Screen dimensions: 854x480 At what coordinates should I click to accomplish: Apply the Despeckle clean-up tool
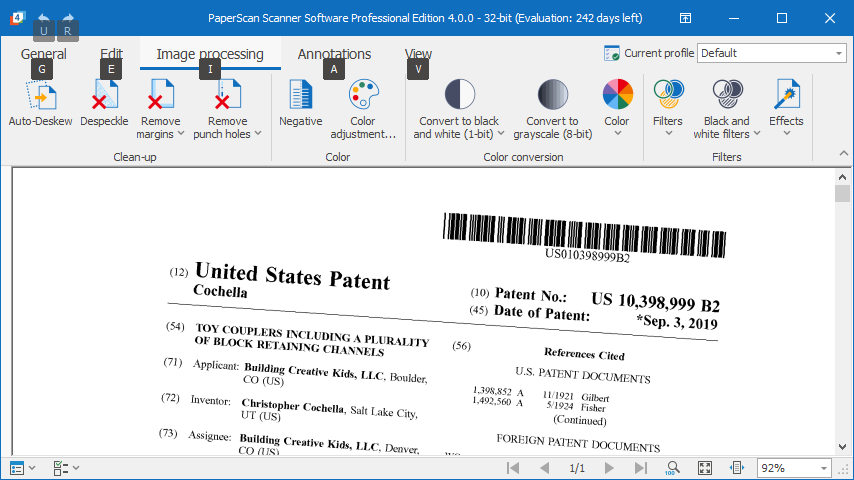point(104,104)
